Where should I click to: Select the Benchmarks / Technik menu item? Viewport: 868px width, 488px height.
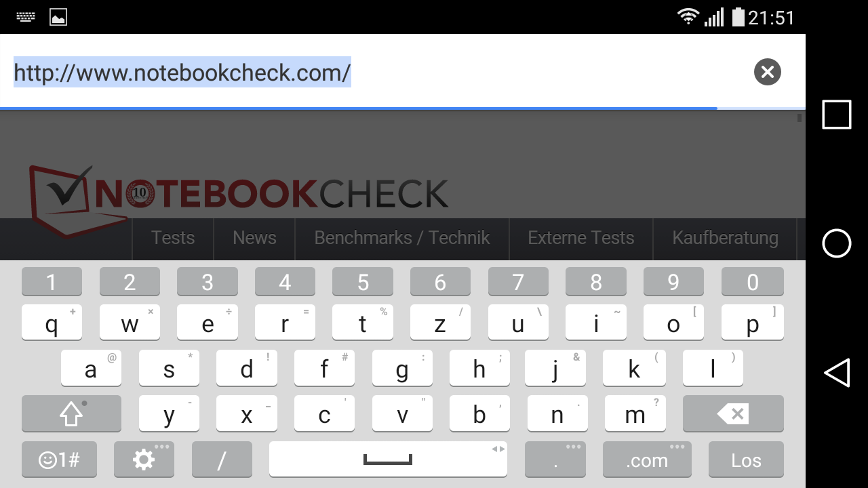pyautogui.click(x=402, y=238)
